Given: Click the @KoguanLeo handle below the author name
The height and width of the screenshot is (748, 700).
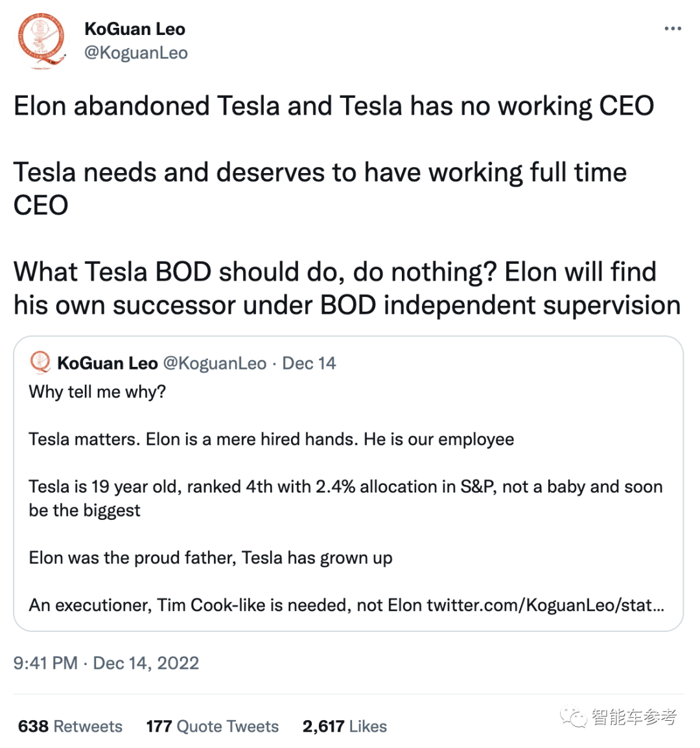Looking at the screenshot, I should click(136, 53).
